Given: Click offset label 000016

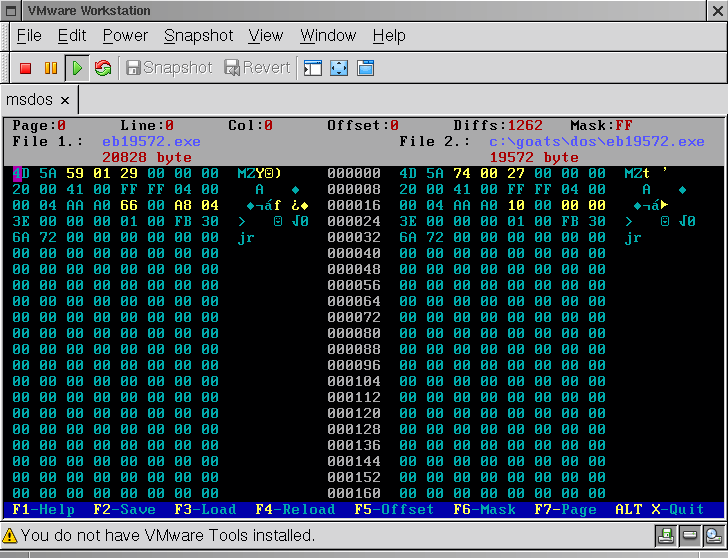Looking at the screenshot, I should click(354, 206).
